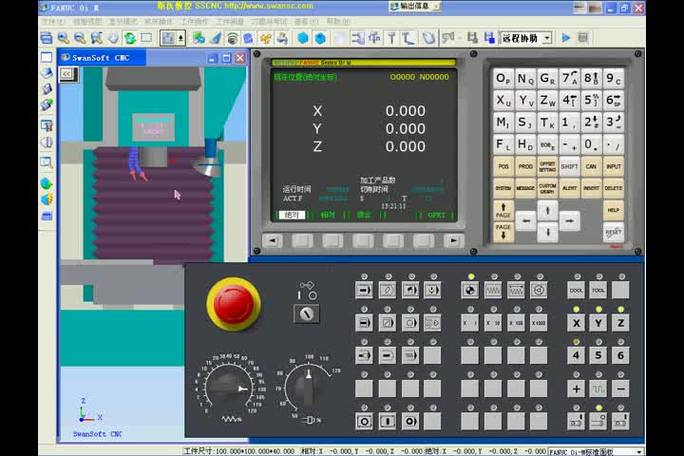Turn the program protect key switch
Image resolution: width=684 pixels, height=456 pixels.
(x=306, y=313)
